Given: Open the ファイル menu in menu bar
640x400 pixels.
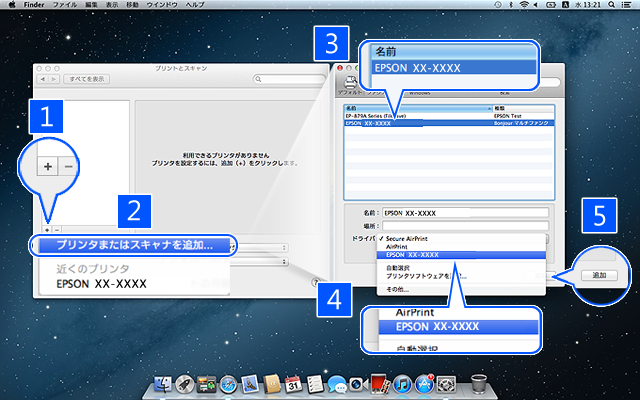Looking at the screenshot, I should pyautogui.click(x=64, y=6).
